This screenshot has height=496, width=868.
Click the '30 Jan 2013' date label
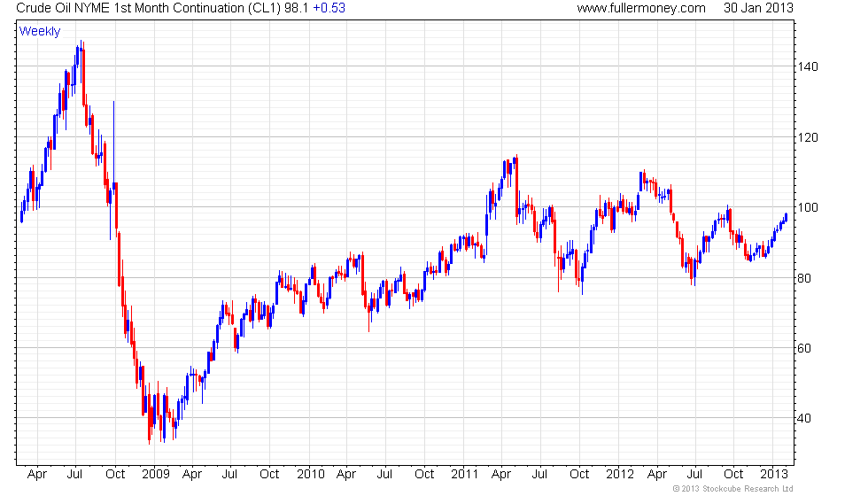pyautogui.click(x=758, y=8)
